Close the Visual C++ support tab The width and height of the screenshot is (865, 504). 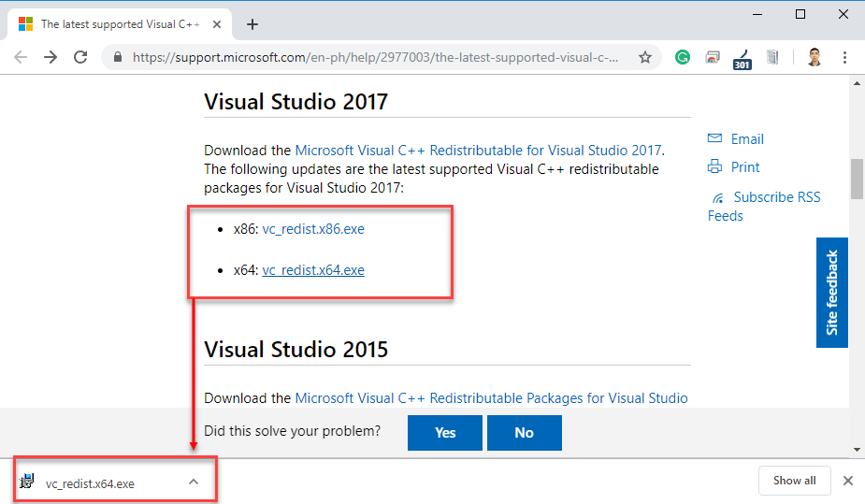point(217,24)
